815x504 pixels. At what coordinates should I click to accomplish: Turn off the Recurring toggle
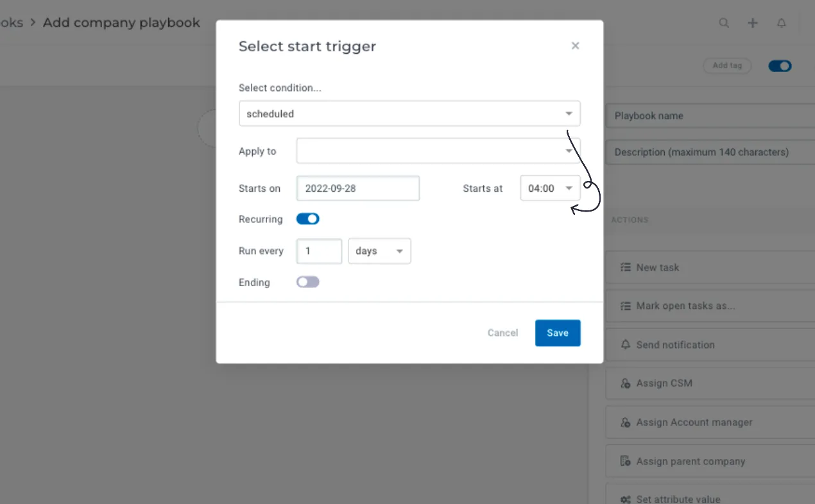tap(307, 219)
